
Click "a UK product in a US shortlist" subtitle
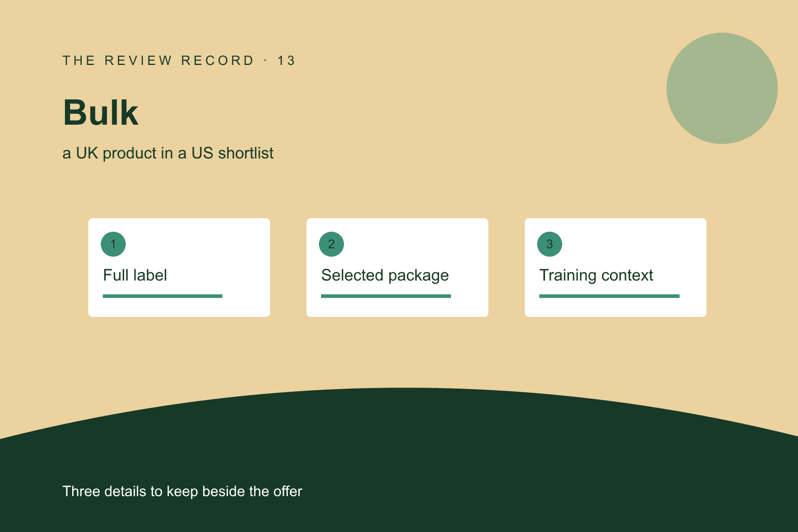point(168,153)
